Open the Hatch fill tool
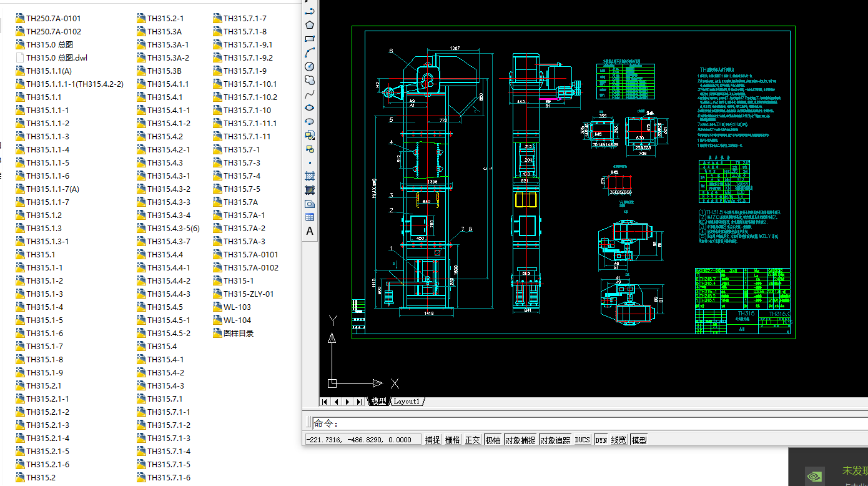 (x=310, y=176)
